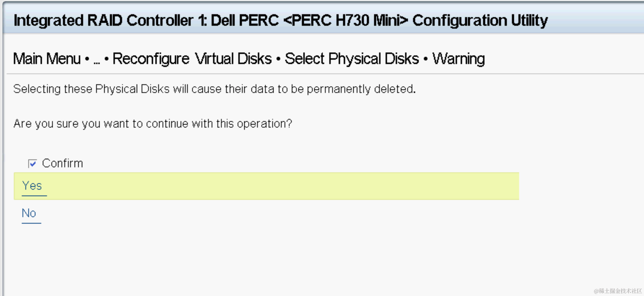644x296 pixels.
Task: Click the Configuration Utility heading text
Action: tap(480, 20)
